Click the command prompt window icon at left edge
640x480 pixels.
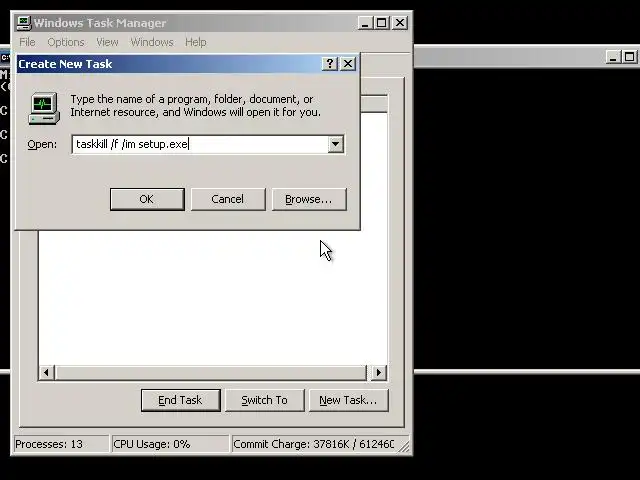[5, 58]
